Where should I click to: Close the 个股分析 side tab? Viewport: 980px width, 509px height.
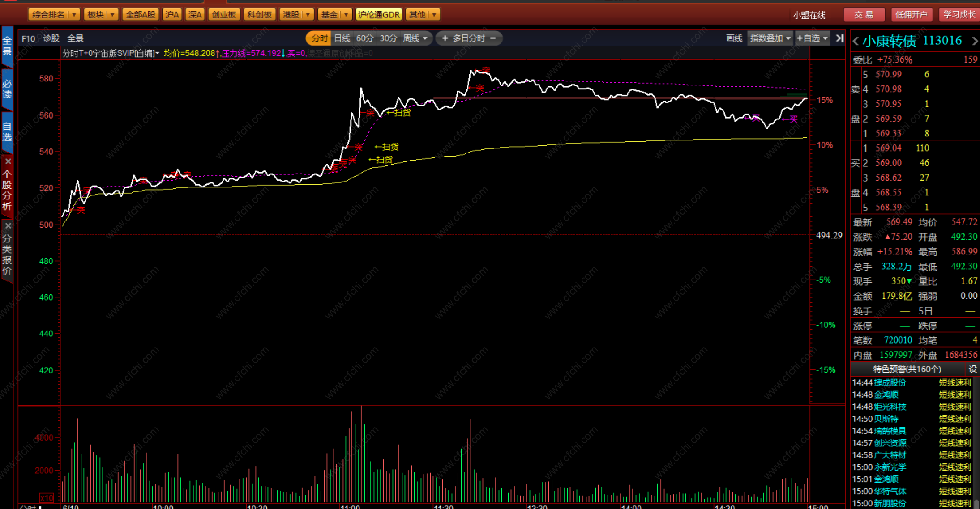coord(8,161)
